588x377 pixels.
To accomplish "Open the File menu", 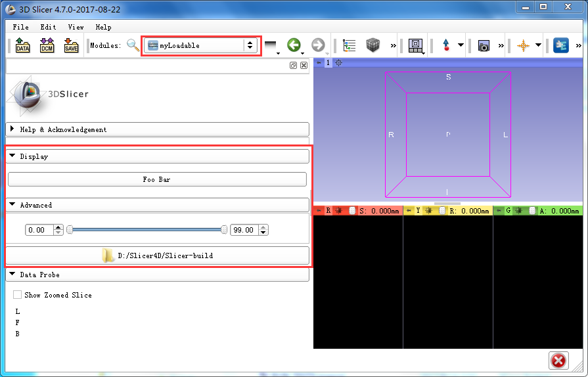I will [x=20, y=27].
